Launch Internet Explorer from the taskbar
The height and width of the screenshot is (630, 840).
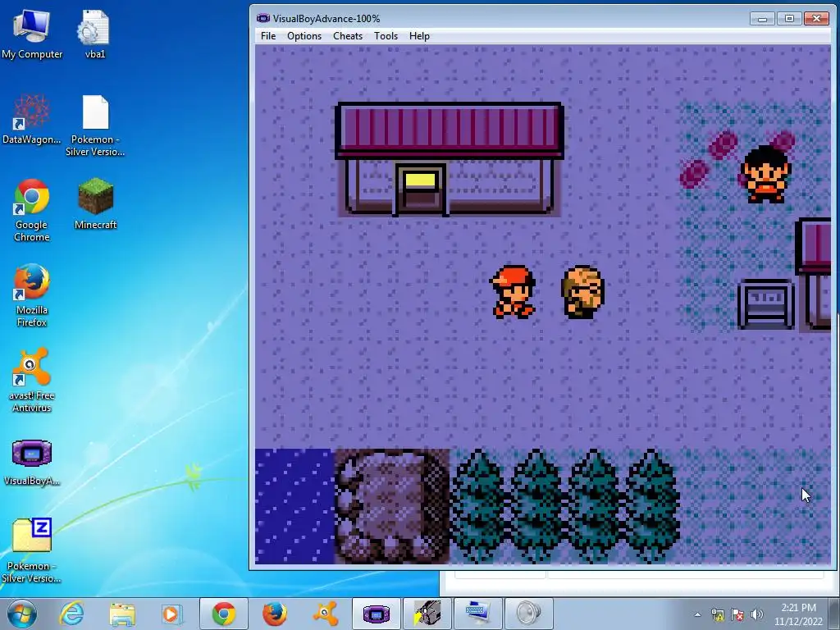click(x=71, y=614)
